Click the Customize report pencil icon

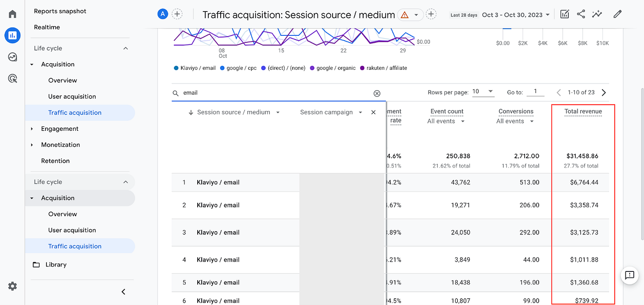617,14
